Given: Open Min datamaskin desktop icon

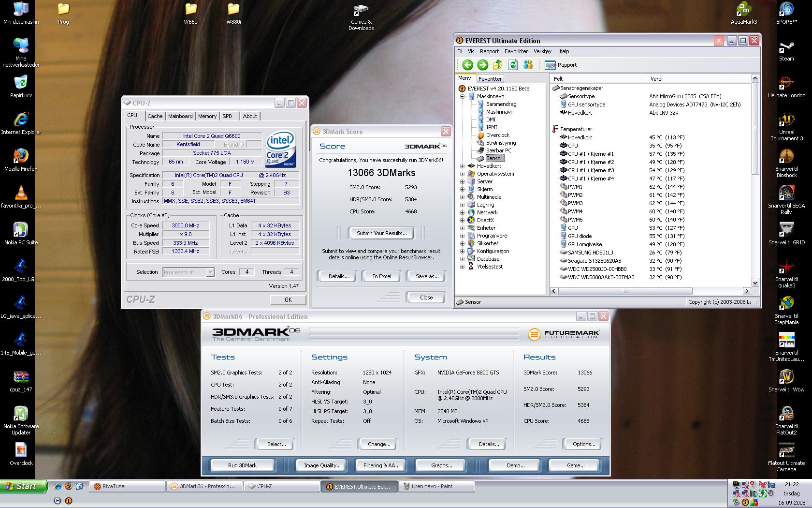Looking at the screenshot, I should click(x=21, y=13).
